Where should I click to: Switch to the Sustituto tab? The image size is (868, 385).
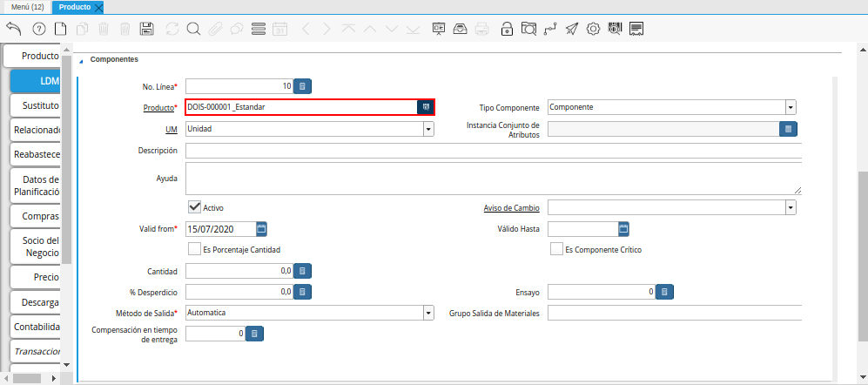click(x=36, y=105)
